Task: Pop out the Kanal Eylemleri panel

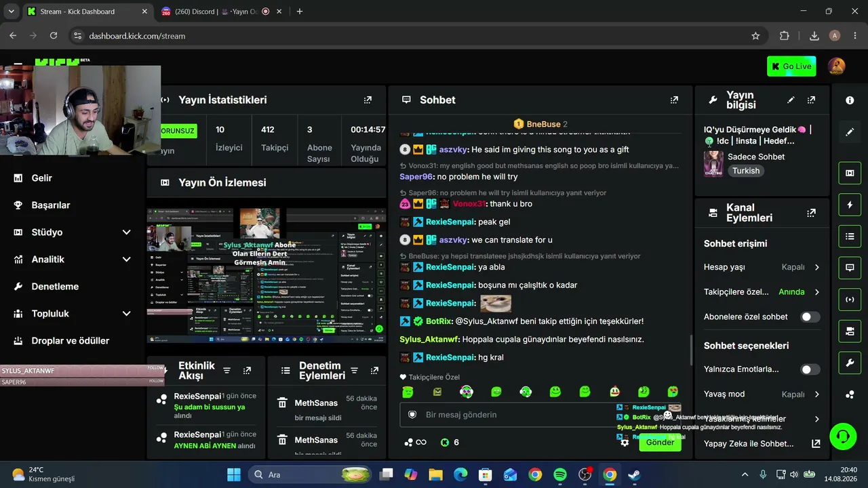Action: coord(811,213)
